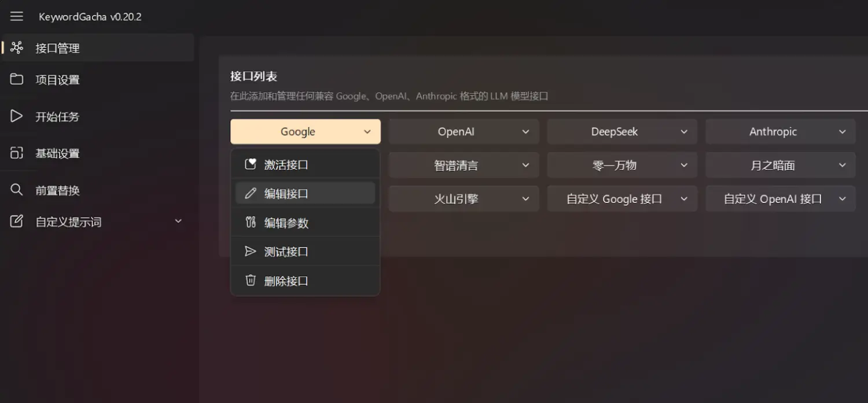Open the DeepSeek dropdown arrow
This screenshot has width=868, height=403.
pyautogui.click(x=684, y=132)
